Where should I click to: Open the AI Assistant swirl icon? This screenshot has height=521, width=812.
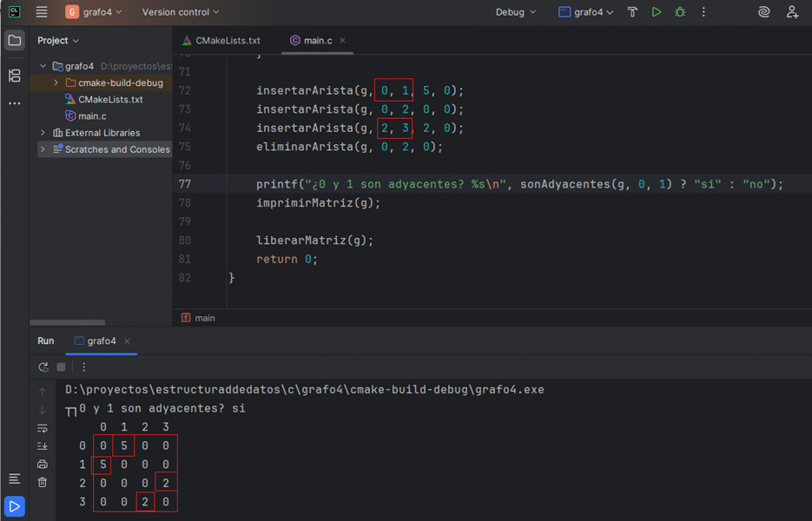pyautogui.click(x=764, y=12)
